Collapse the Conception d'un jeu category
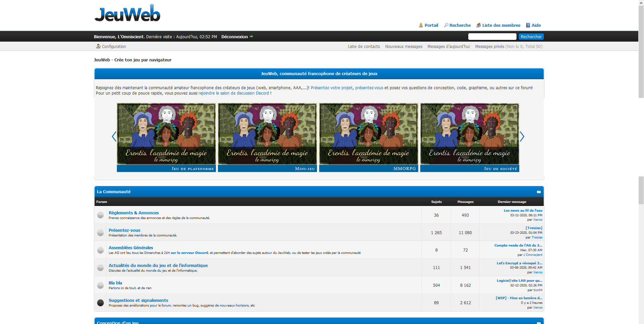Viewport: 644px width, 324px height. [539, 323]
